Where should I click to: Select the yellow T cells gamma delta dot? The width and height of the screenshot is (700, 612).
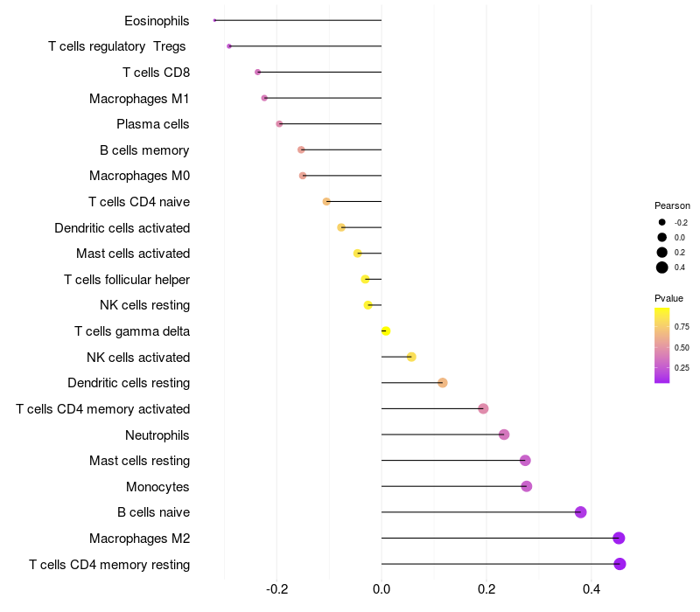tap(385, 330)
